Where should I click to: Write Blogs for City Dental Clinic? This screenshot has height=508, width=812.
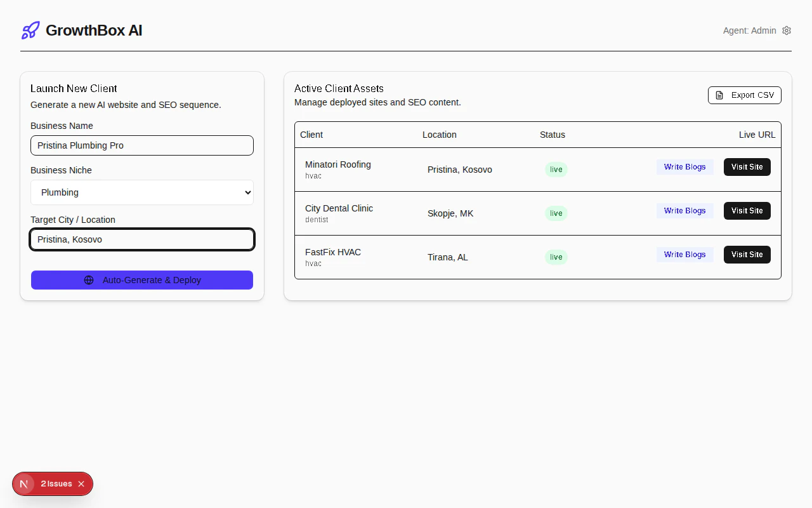pyautogui.click(x=685, y=211)
